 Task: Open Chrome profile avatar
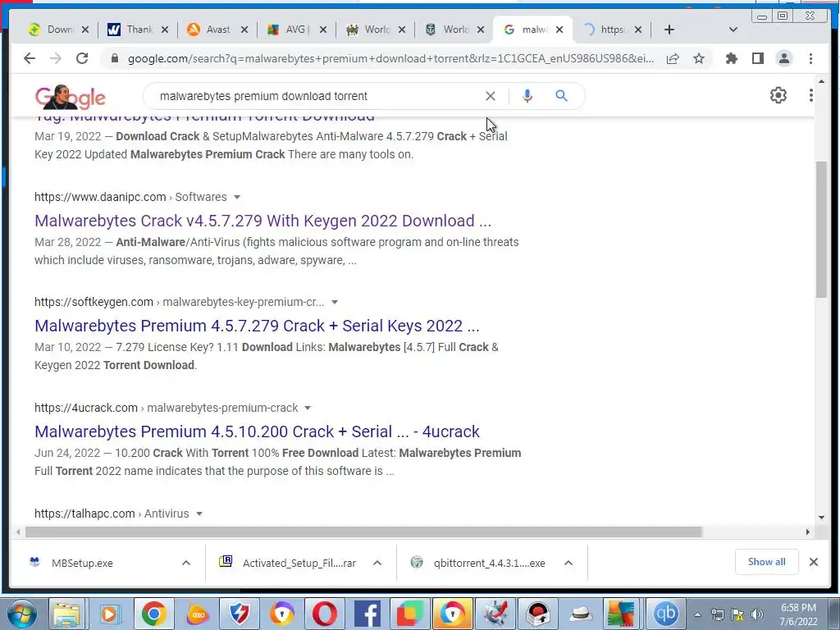pos(783,58)
